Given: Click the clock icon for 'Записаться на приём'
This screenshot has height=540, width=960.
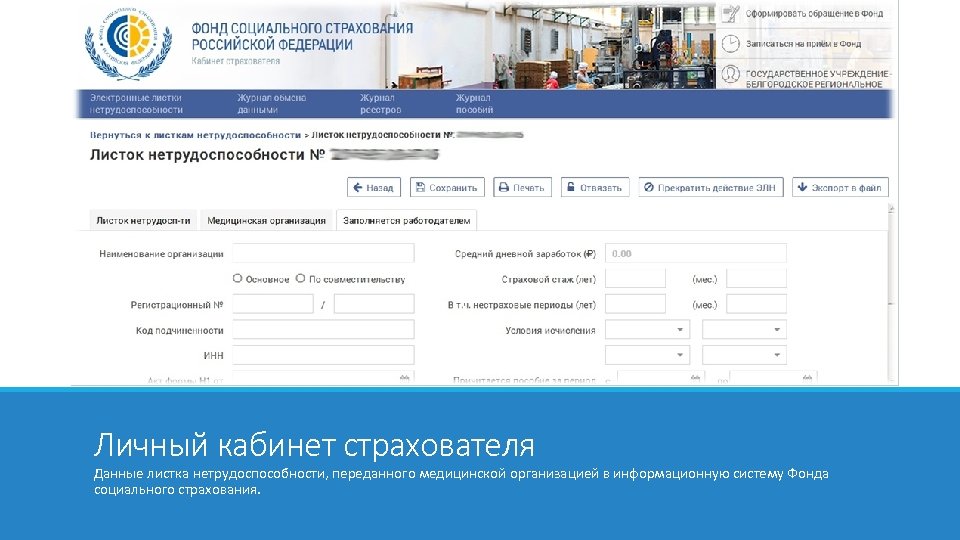Looking at the screenshot, I should tap(730, 44).
